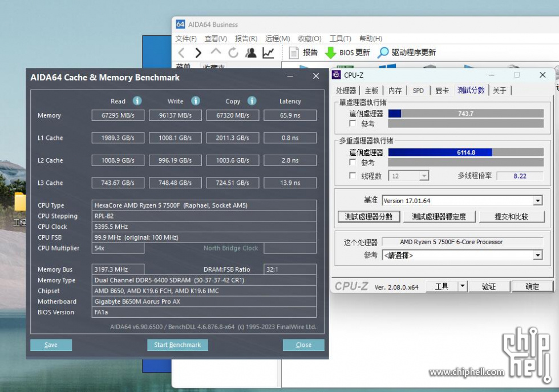Enable the 线程数 checkbox
The height and width of the screenshot is (392, 559).
(353, 176)
